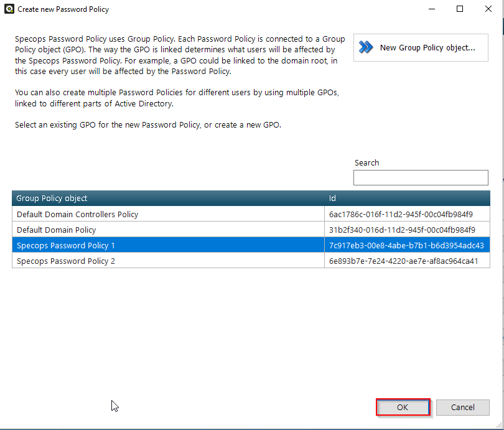Click Id 6e893b7e-7e24-4220-ae7e-af8ac964ca41 cell
Viewport: 504px width, 430px height.
coord(408,261)
